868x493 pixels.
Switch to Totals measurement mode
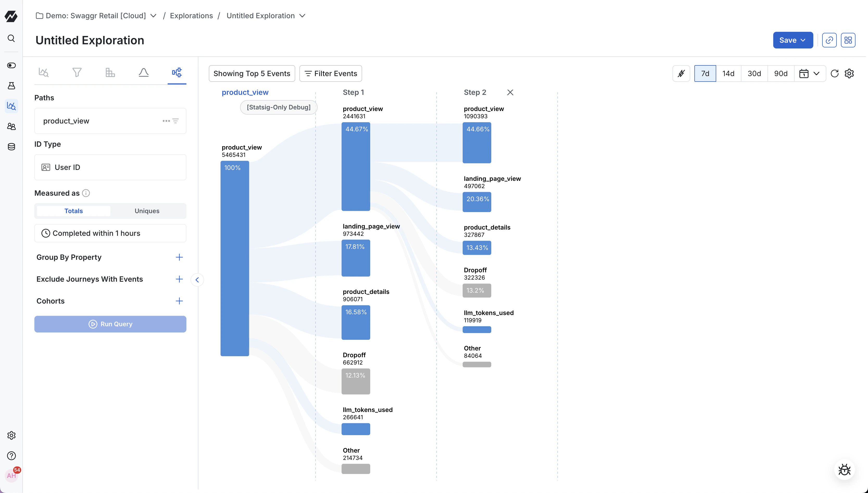tap(73, 211)
